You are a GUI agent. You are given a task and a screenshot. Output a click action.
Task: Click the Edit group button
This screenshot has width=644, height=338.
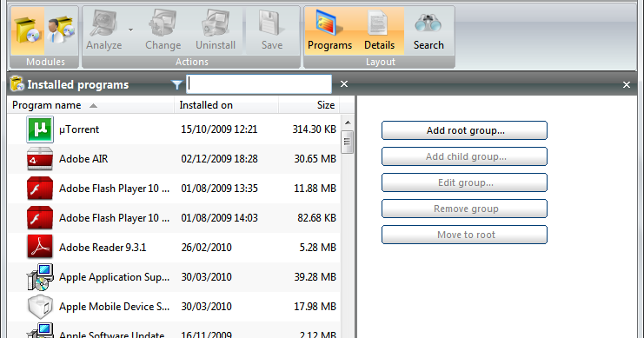click(464, 182)
